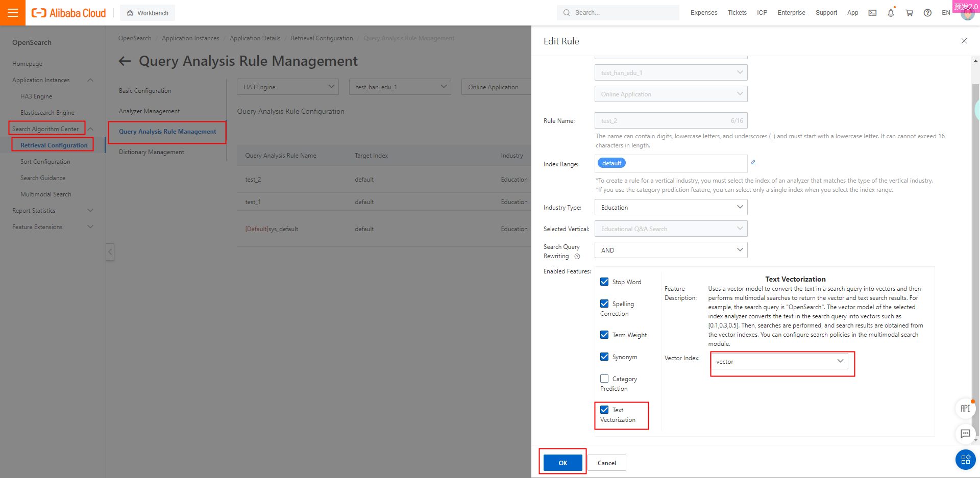The width and height of the screenshot is (980, 478).
Task: Click the Cancel button
Action: click(x=607, y=463)
